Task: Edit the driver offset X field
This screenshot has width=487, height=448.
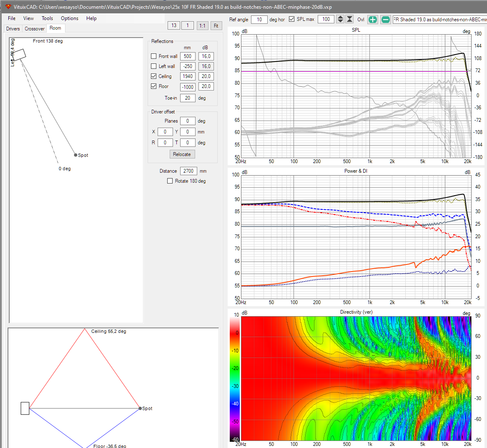Action: click(165, 132)
